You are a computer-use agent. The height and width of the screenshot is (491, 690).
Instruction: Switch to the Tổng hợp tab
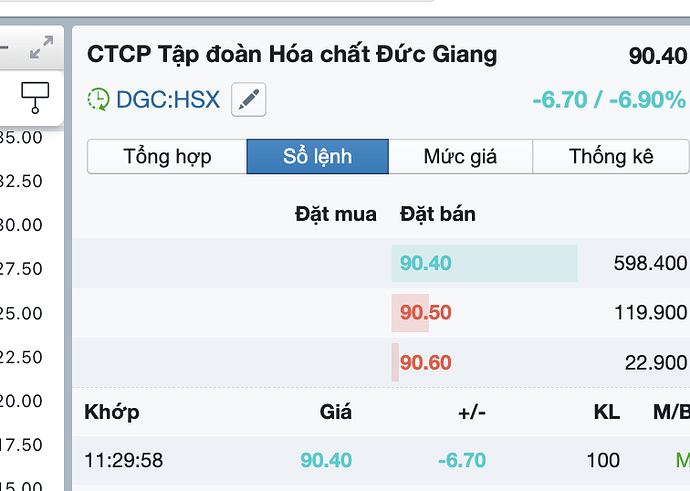point(167,157)
